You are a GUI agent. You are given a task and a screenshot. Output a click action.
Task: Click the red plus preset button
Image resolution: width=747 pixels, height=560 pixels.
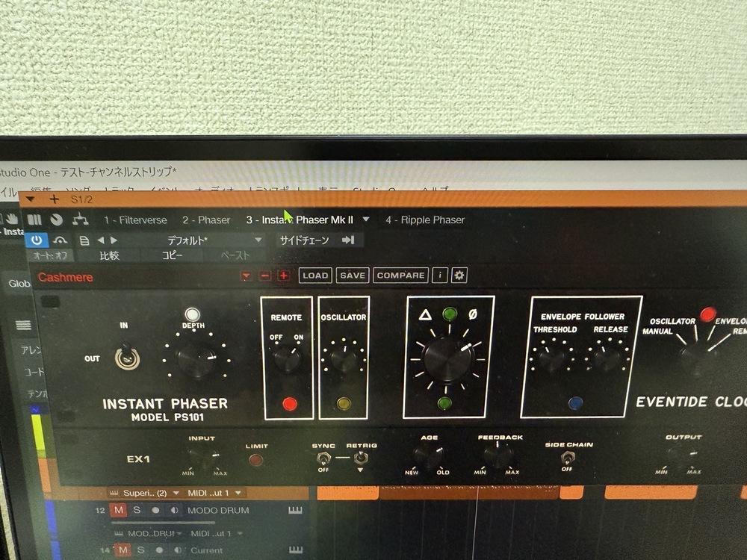[284, 276]
